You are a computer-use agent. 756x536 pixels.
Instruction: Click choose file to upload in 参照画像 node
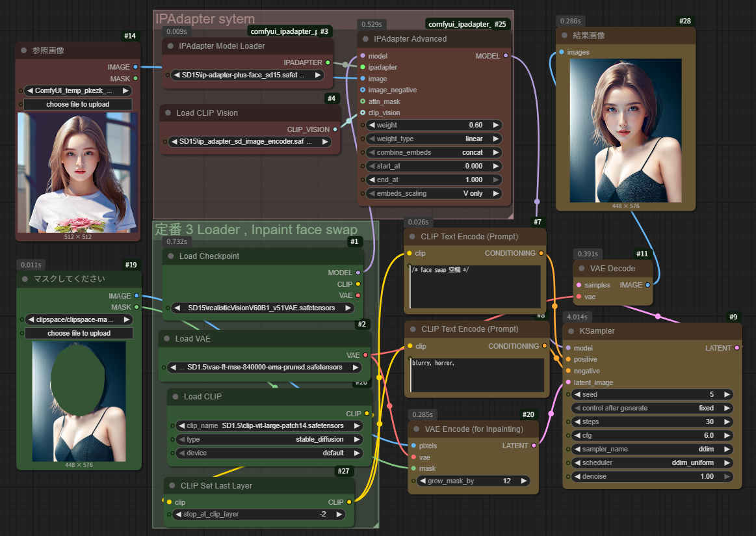pos(78,105)
